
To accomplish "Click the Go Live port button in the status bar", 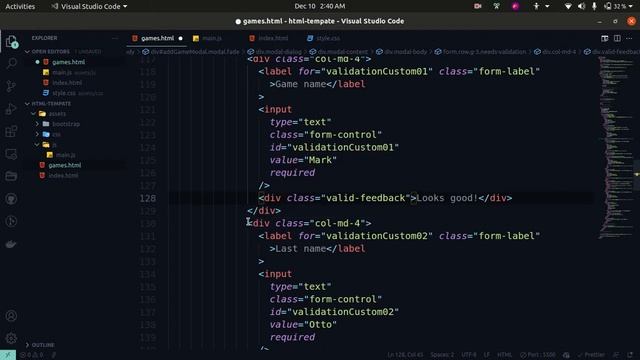I will 538,355.
